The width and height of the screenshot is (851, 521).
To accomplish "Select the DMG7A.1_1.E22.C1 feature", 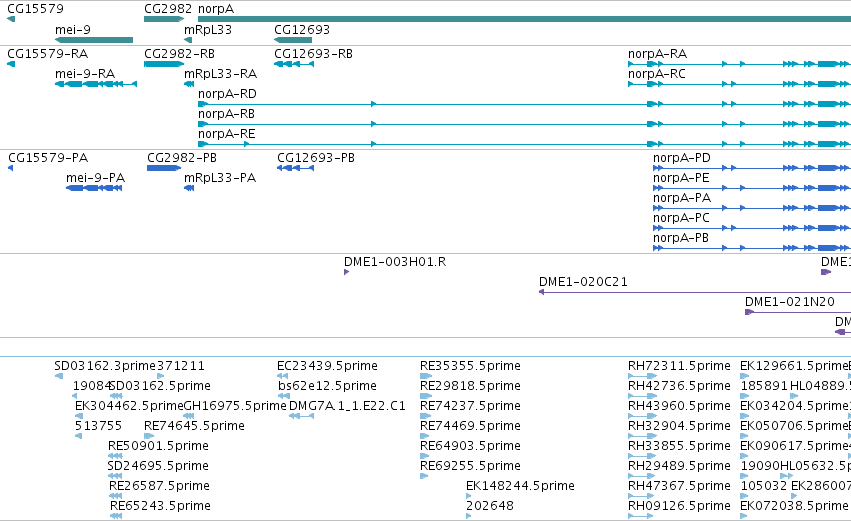I will pos(347,406).
